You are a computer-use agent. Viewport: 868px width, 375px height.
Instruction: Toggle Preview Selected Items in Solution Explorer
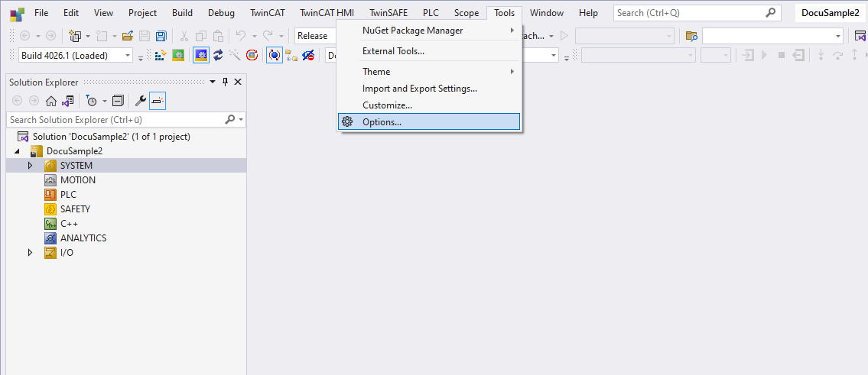pos(158,101)
